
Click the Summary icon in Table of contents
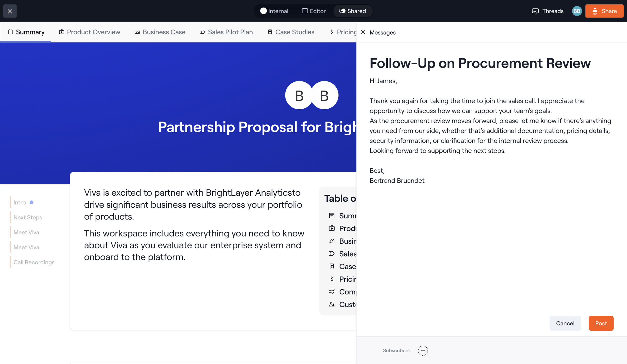pyautogui.click(x=332, y=216)
